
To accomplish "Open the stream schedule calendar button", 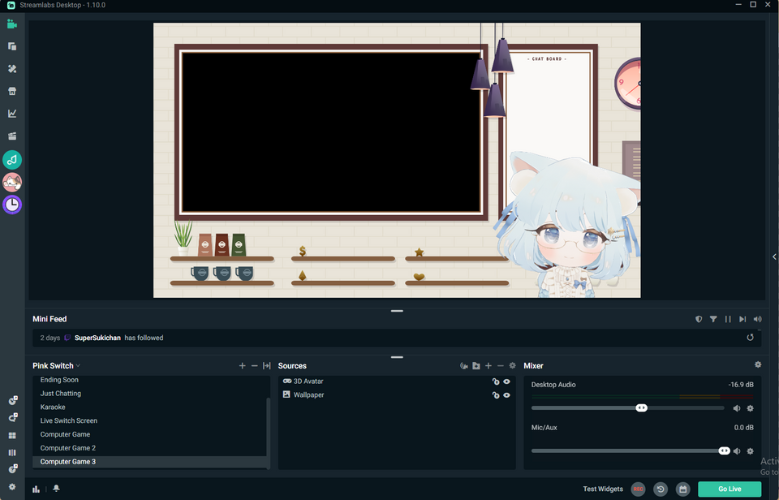I will coord(683,489).
